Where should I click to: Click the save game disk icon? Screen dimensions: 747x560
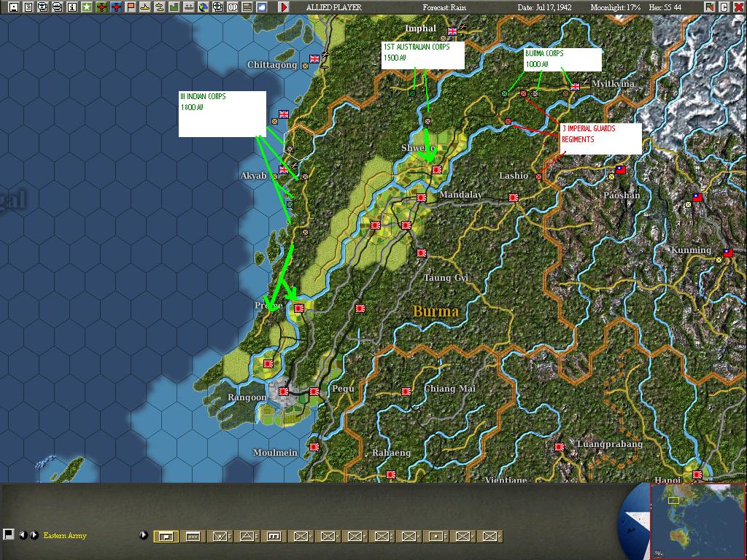[x=14, y=7]
